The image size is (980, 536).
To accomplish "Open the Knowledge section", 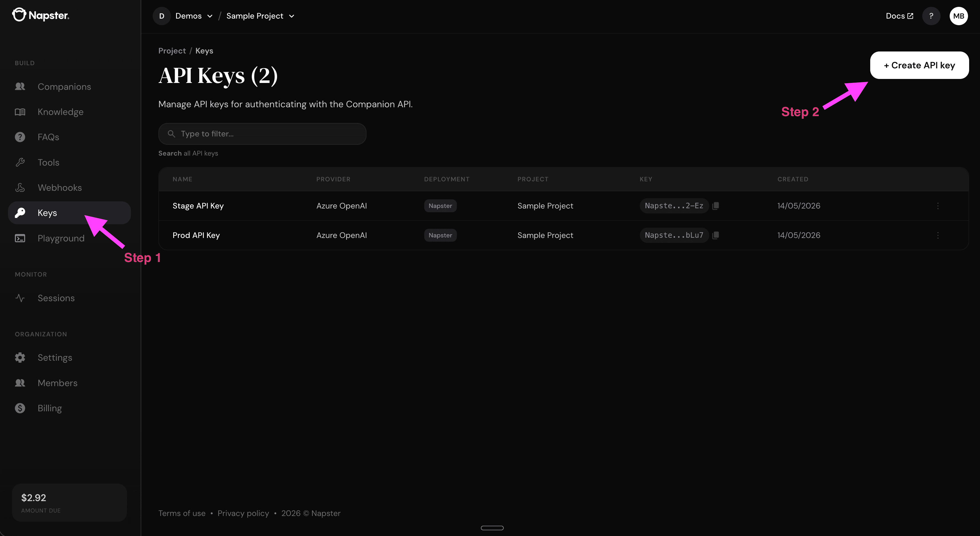I will pos(61,112).
